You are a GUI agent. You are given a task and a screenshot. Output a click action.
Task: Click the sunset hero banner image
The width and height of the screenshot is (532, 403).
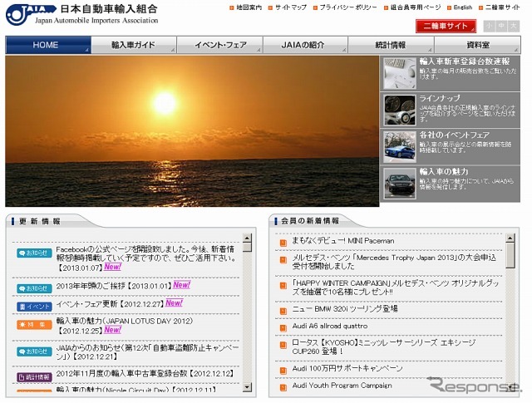192,131
